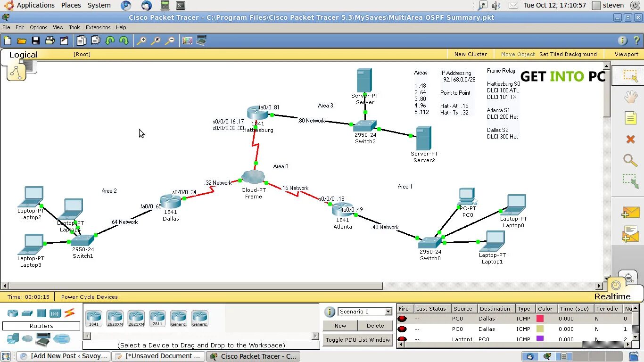Save the network using the floppy disk icon
The image size is (644, 362).
pos(36,41)
